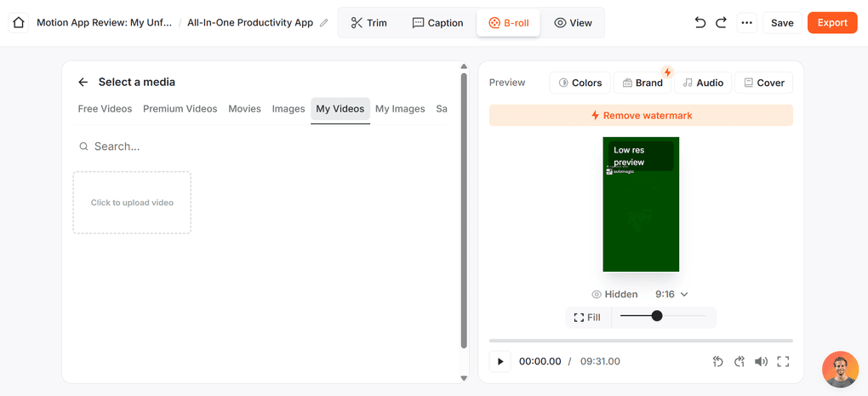
Task: Open the support chat avatar
Action: [x=840, y=370]
